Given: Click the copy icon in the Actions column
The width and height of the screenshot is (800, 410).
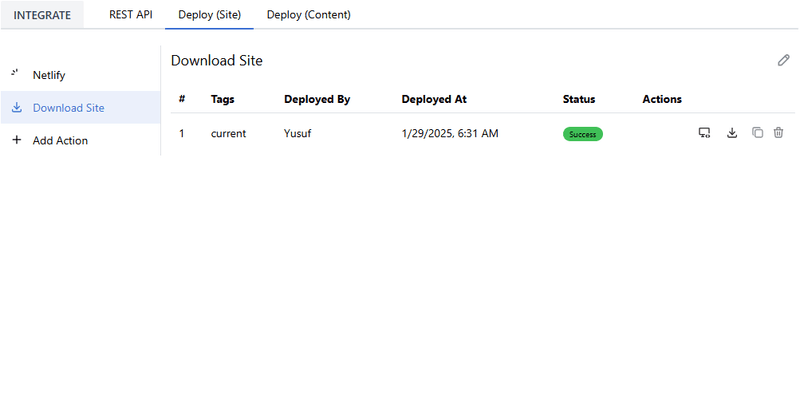Looking at the screenshot, I should pyautogui.click(x=757, y=133).
